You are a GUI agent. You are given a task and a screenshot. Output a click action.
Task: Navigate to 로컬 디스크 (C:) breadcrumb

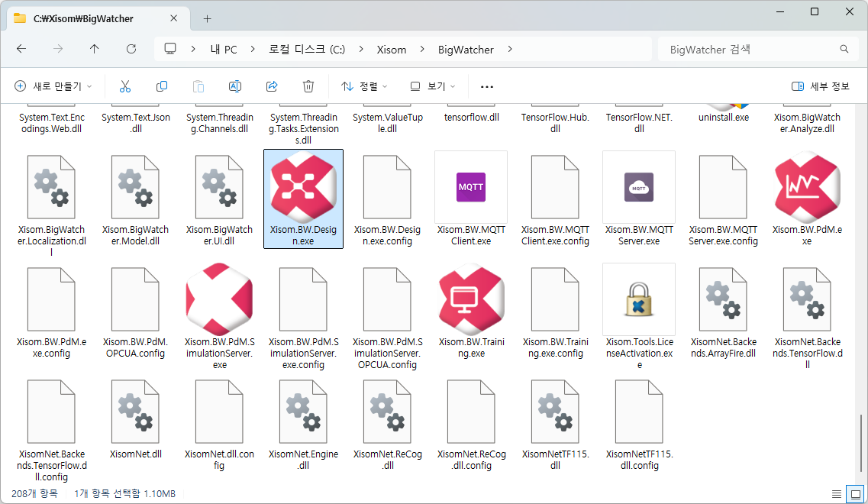(x=307, y=50)
